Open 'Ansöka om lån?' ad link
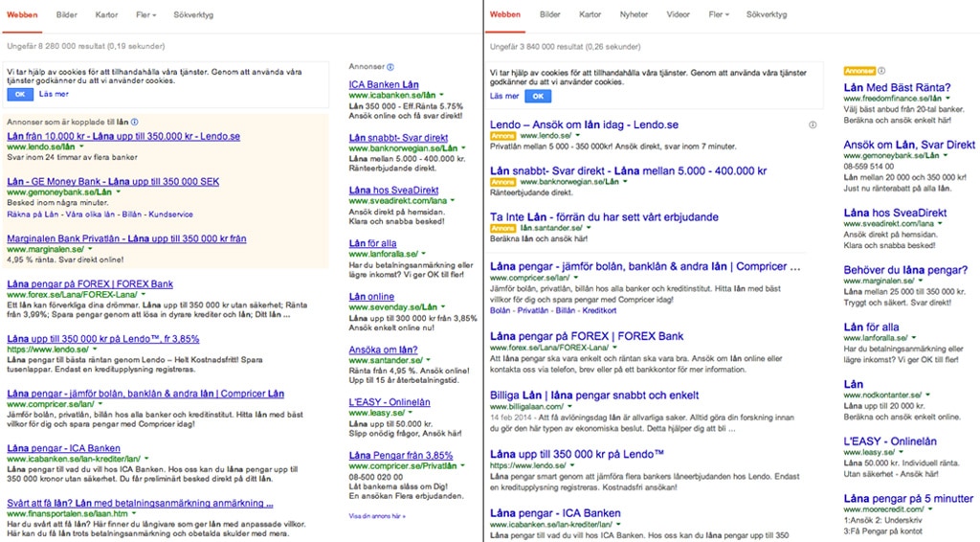The height and width of the screenshot is (542, 980). 383,350
